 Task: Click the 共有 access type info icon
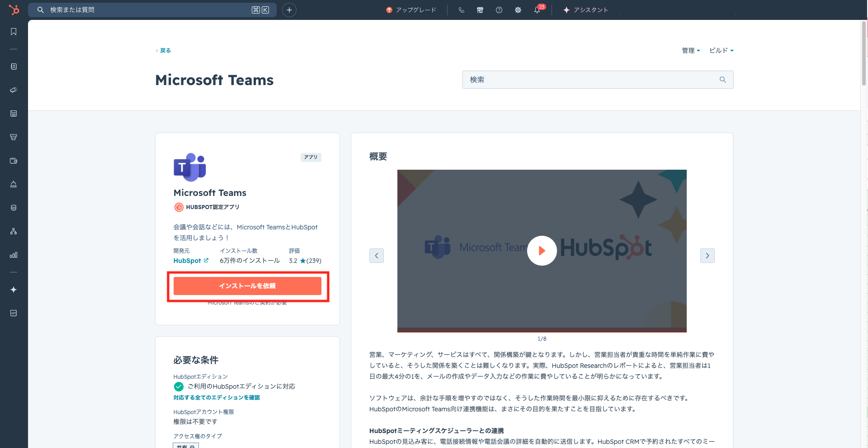(192, 447)
